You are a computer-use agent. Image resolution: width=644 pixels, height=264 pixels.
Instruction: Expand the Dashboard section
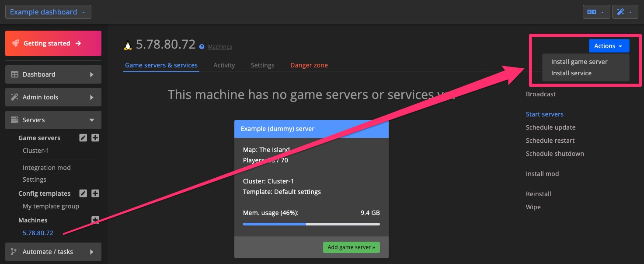(53, 74)
